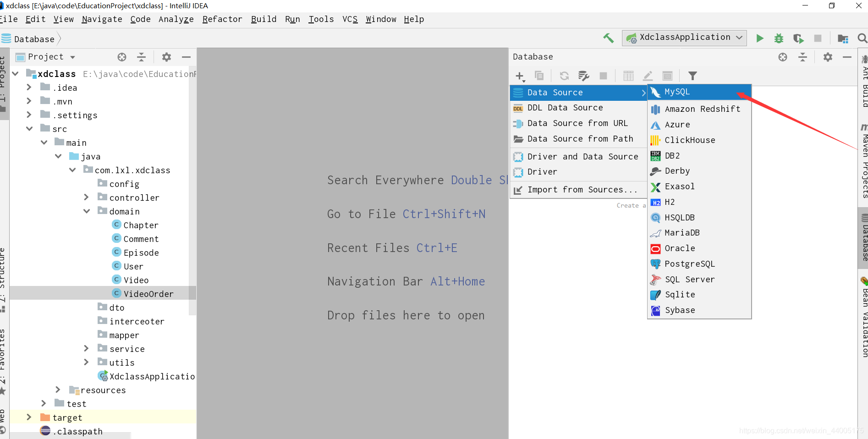The width and height of the screenshot is (868, 439).
Task: Click the Database breadcrumb in navigation bar
Action: (34, 39)
